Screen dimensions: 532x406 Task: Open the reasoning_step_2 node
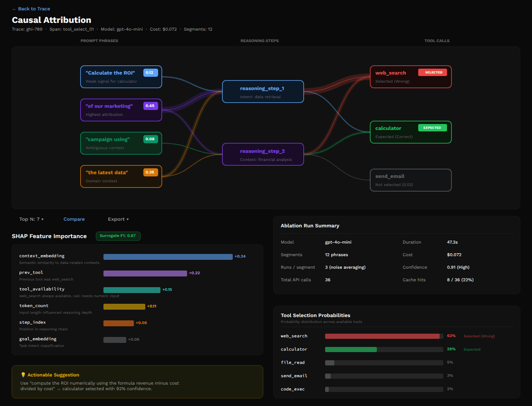263,154
